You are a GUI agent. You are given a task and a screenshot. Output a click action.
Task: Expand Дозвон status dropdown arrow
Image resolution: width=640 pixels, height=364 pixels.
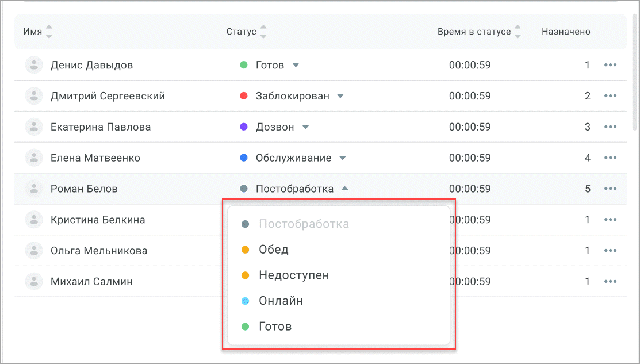coord(306,127)
